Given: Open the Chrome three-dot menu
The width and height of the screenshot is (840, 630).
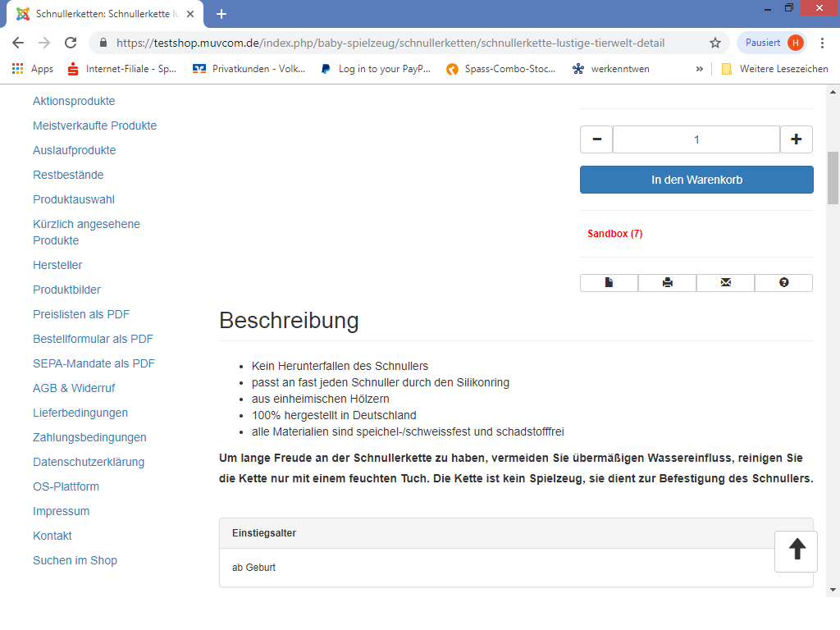Looking at the screenshot, I should [x=823, y=43].
